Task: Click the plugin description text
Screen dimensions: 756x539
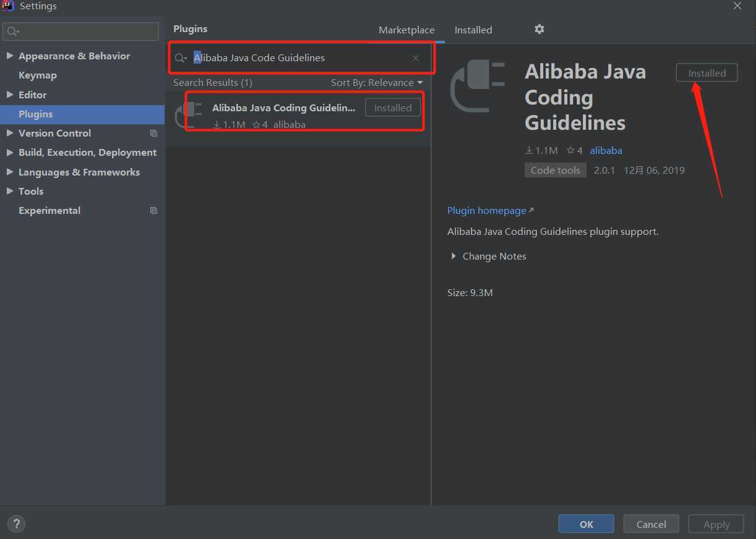Action: click(553, 232)
